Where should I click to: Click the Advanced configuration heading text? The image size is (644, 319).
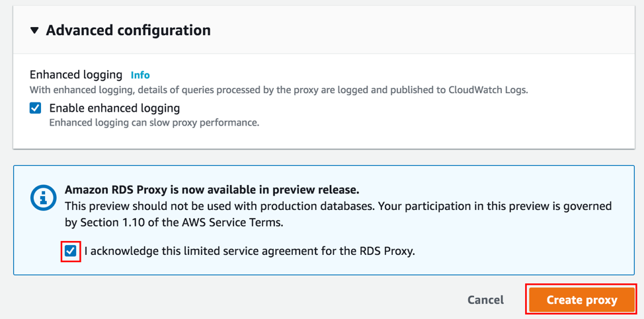128,30
